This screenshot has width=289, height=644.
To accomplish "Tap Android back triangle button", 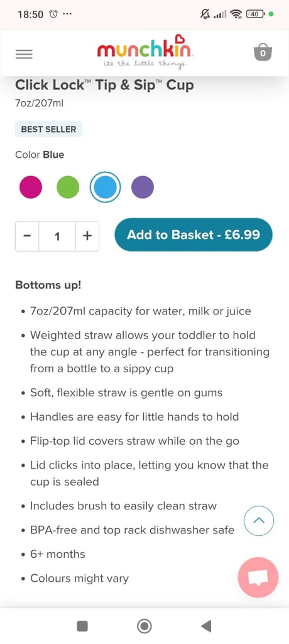I will click(206, 626).
